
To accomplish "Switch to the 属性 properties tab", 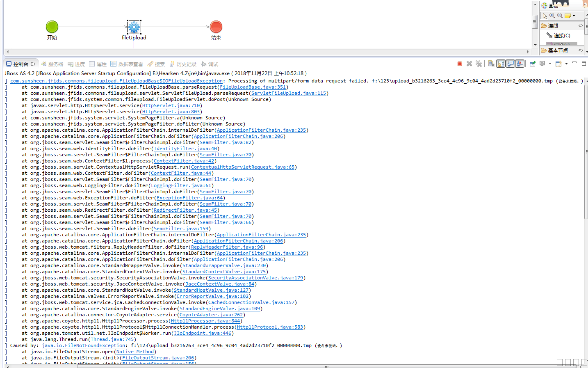I will [x=98, y=64].
